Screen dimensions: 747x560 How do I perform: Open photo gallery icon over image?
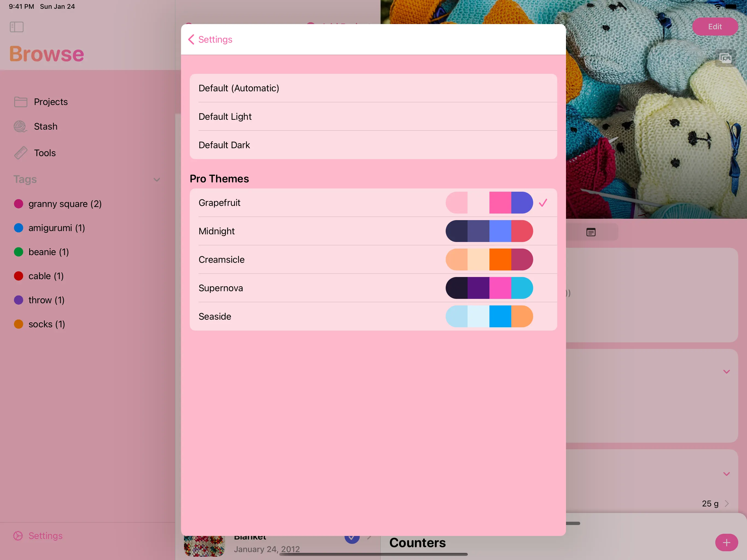[x=725, y=58]
